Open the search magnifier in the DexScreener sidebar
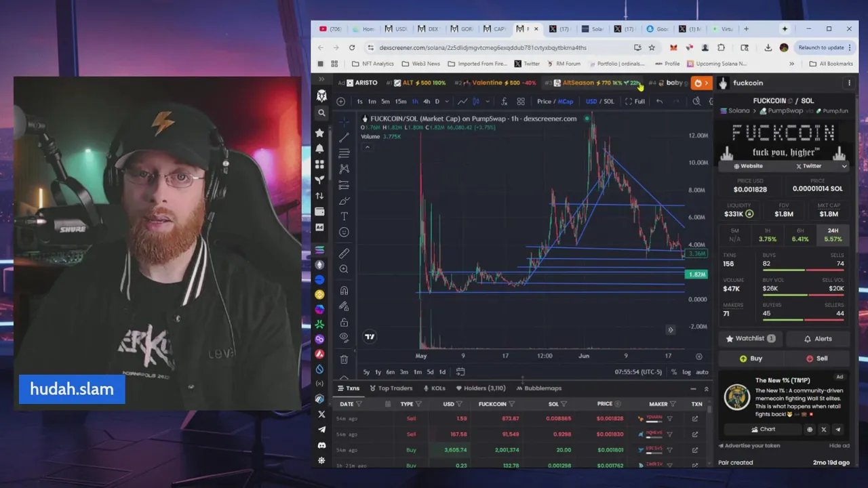The width and height of the screenshot is (868, 488). coord(321,113)
